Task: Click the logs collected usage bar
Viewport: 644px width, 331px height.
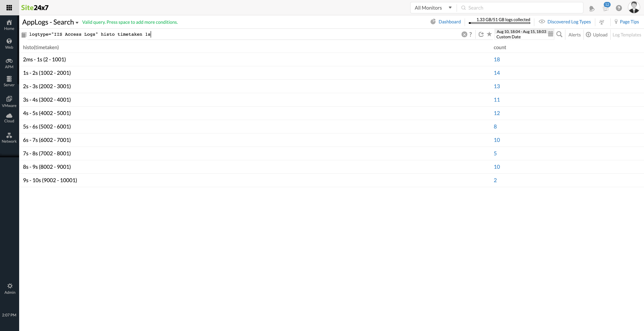Action: 499,23
